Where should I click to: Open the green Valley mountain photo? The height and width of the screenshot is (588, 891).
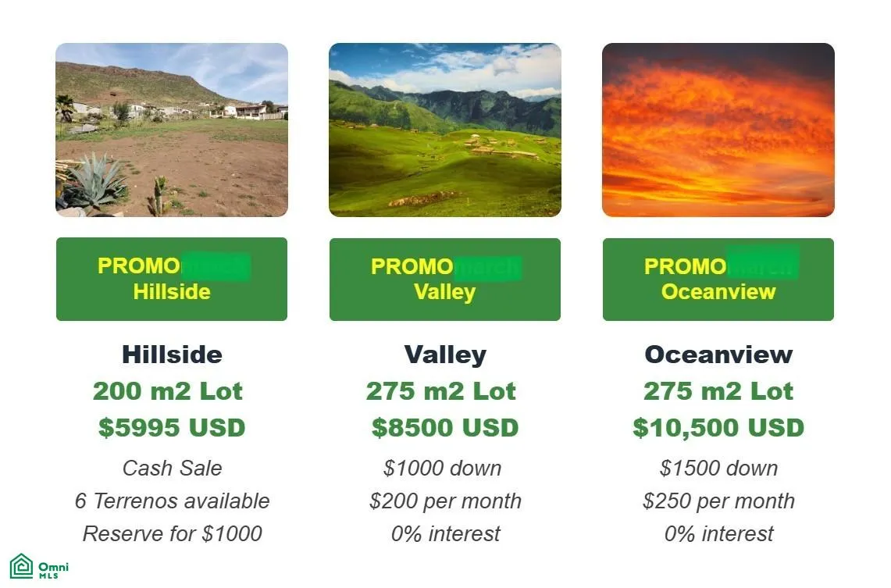click(445, 130)
